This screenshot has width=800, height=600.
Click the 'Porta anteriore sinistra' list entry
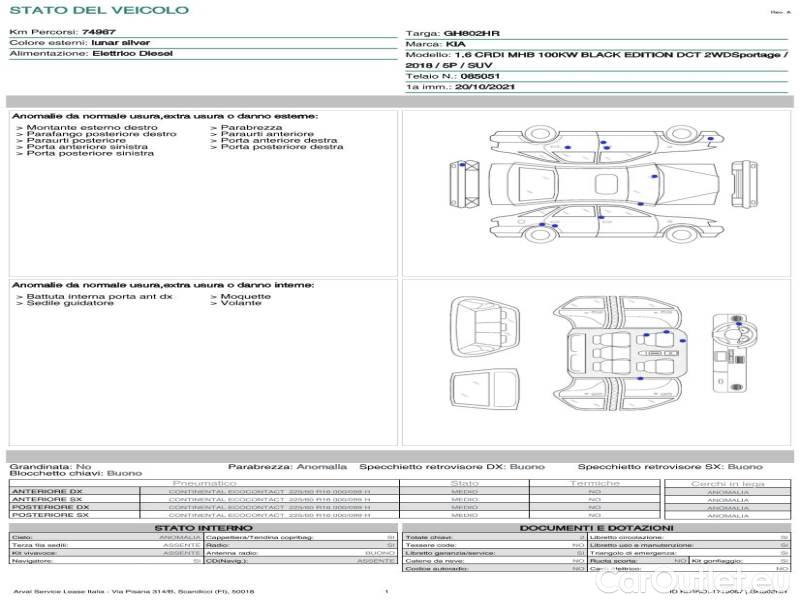point(87,146)
